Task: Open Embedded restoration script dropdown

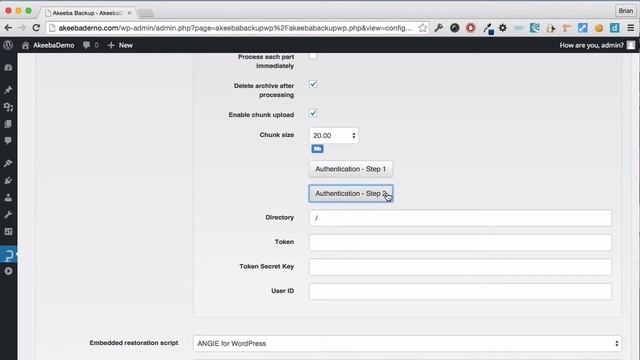Action: (407, 344)
